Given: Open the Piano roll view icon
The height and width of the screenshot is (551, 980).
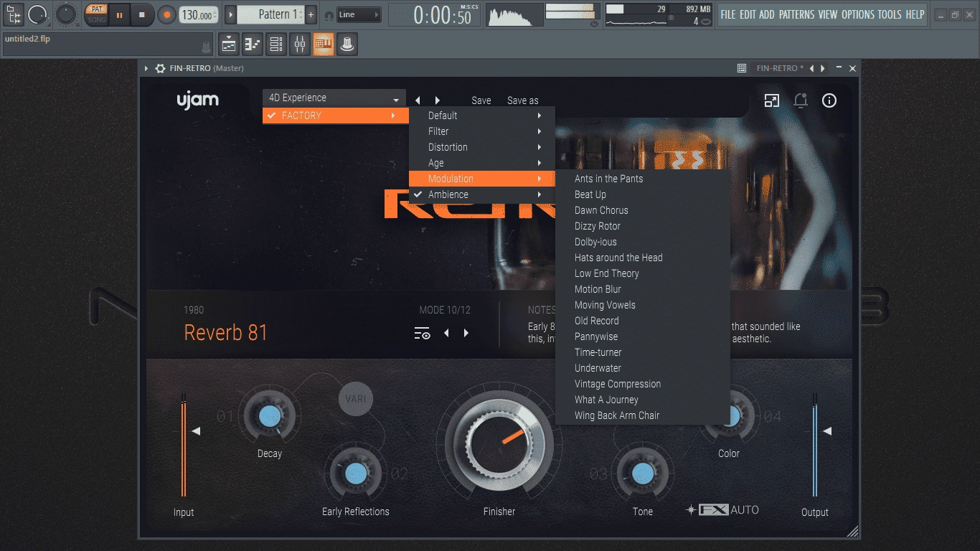Looking at the screenshot, I should click(x=253, y=44).
